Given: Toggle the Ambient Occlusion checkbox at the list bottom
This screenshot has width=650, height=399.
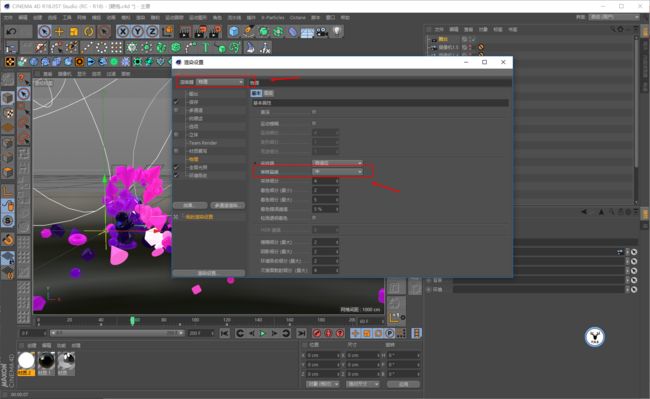Looking at the screenshot, I should [x=177, y=175].
